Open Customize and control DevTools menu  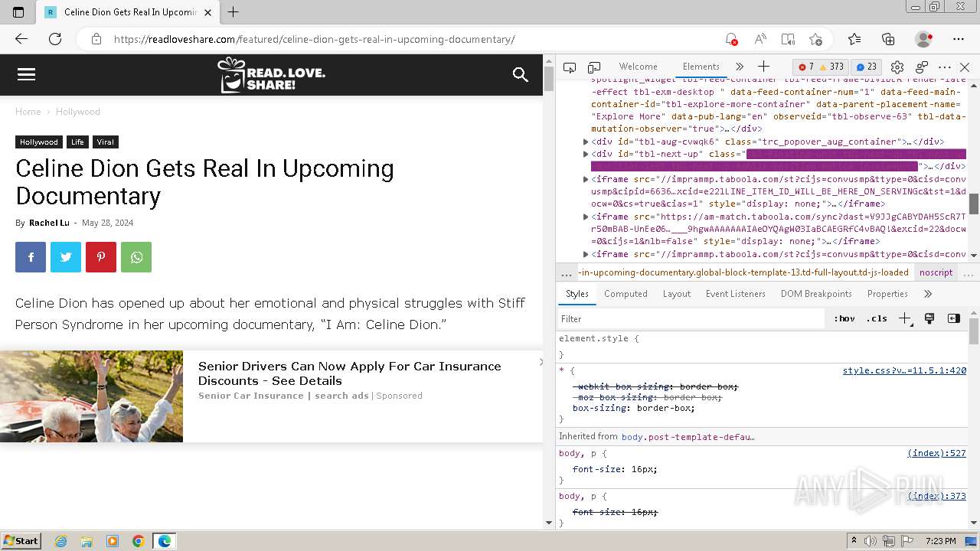(945, 67)
